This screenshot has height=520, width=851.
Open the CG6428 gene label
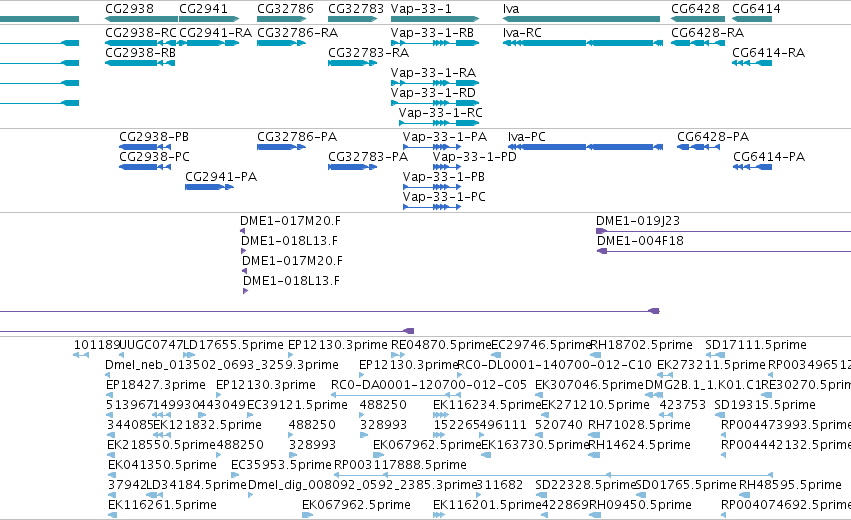(695, 9)
